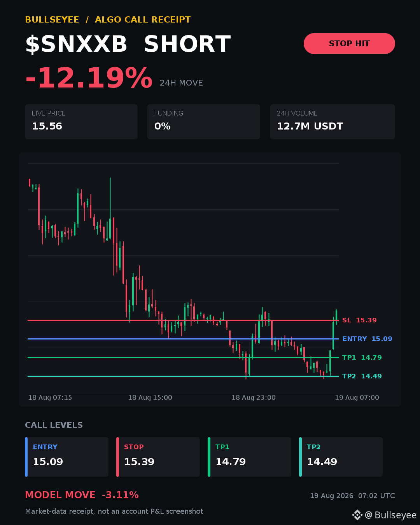Click the SL 15.39 chart line label
The height and width of the screenshot is (525, 420).
coord(359,320)
